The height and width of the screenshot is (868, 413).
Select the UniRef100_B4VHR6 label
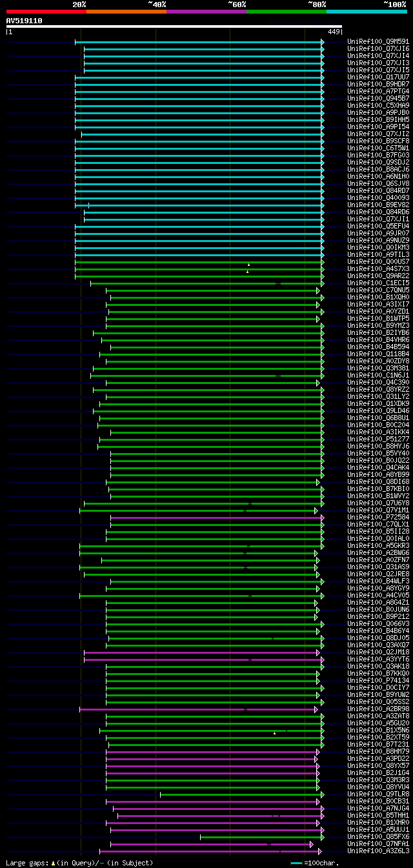point(378,340)
